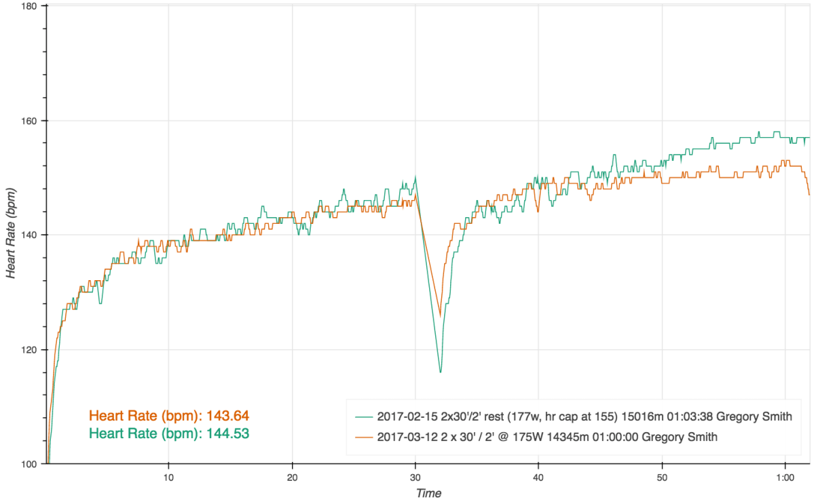Click the 50 tick on the time axis
Image resolution: width=814 pixels, height=504 pixels.
tap(661, 477)
